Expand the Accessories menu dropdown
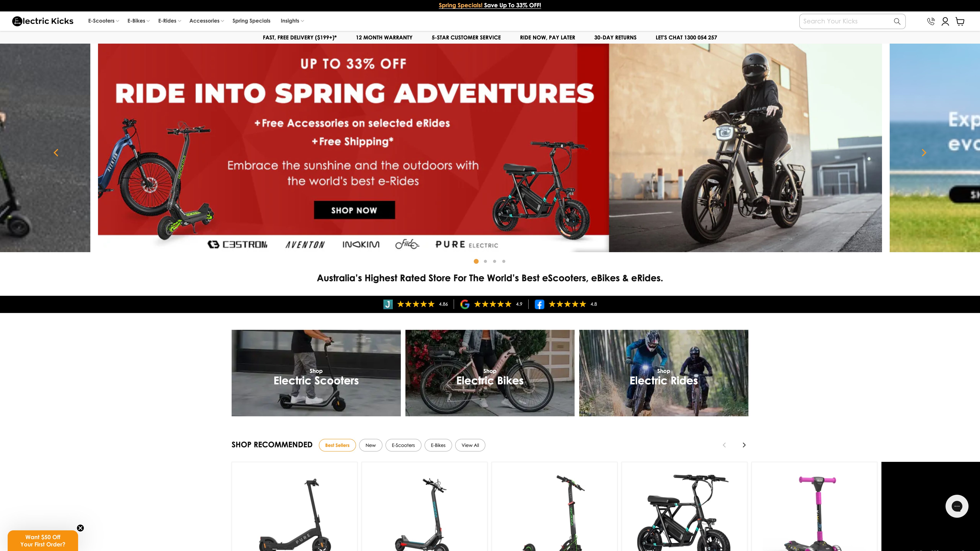This screenshot has height=551, width=980. click(207, 21)
